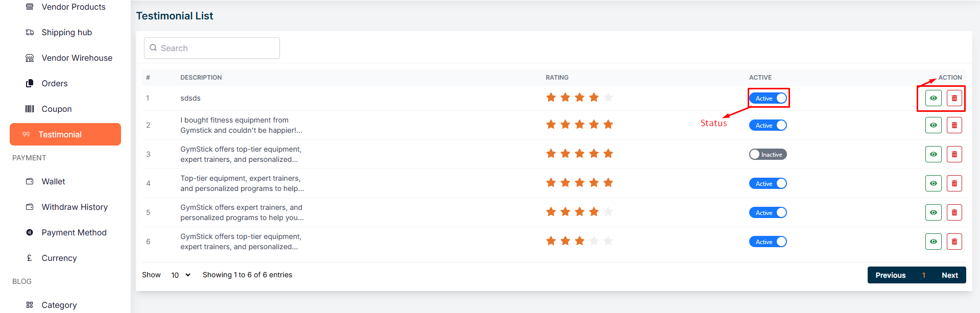
Task: Open Coupon from the sidebar
Action: tap(57, 109)
